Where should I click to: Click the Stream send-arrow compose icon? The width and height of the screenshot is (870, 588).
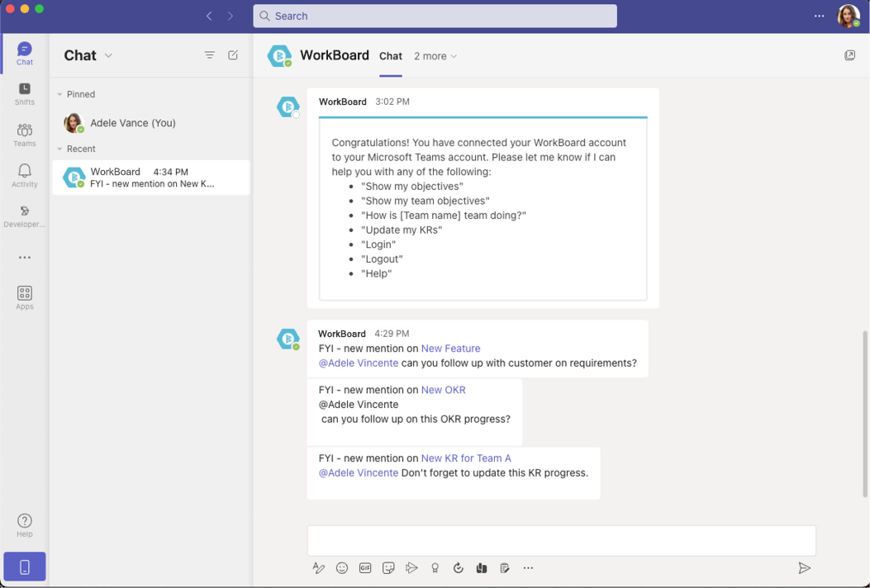click(411, 567)
